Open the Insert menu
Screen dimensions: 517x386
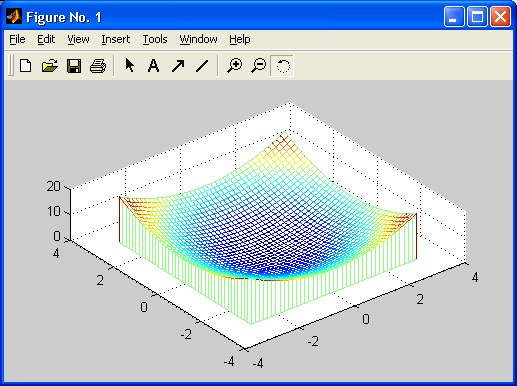point(116,39)
